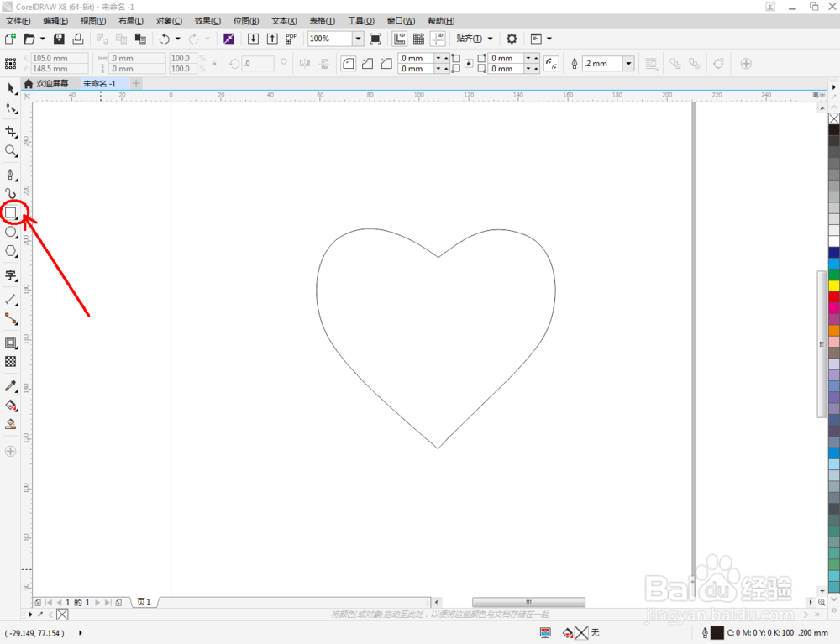Expand the Open file dropdown arrow
The height and width of the screenshot is (644, 840).
pos(42,39)
